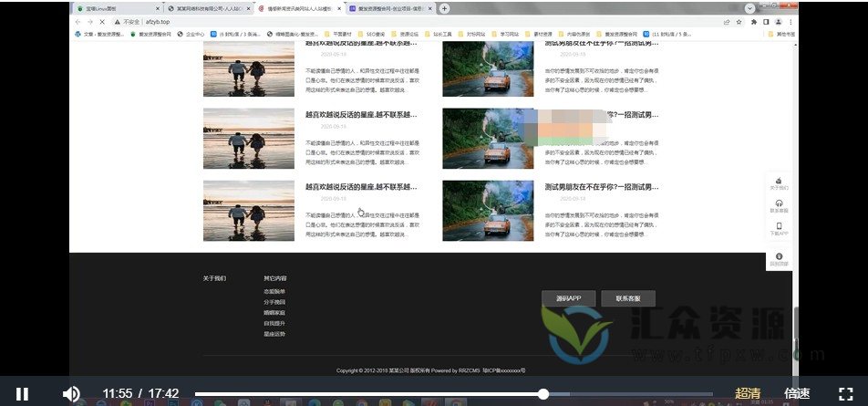Click the bottom-row orange car thumbnail
This screenshot has height=406, width=868.
[x=488, y=211]
